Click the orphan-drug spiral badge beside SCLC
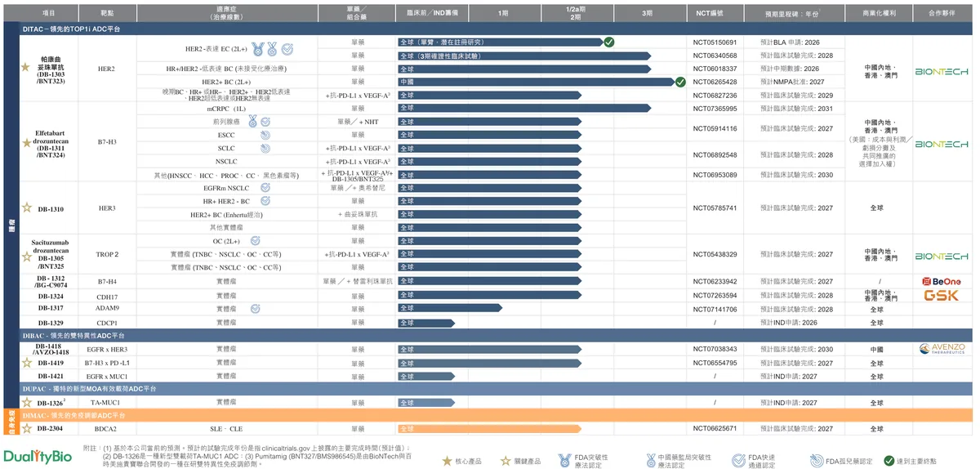 [265, 149]
